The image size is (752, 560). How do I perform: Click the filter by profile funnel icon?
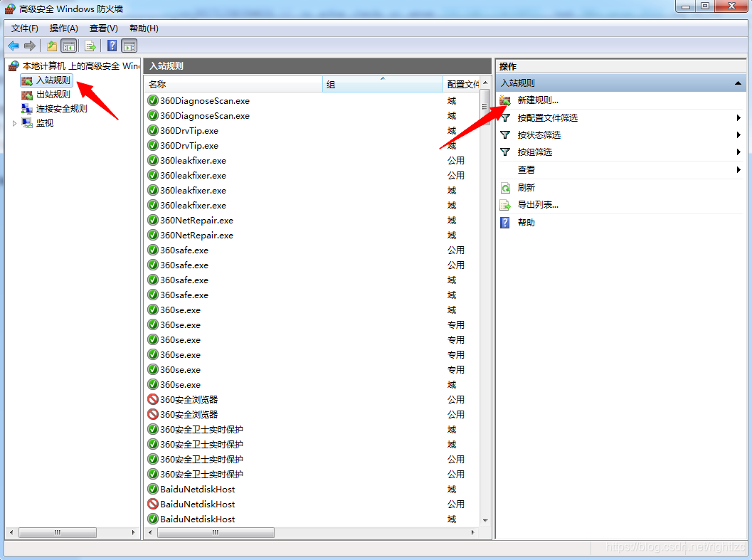[x=505, y=117]
